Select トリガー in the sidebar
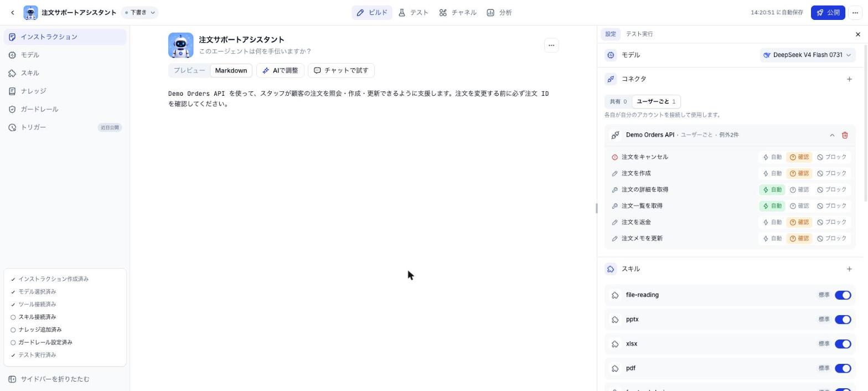This screenshot has height=391, width=868. click(x=65, y=127)
